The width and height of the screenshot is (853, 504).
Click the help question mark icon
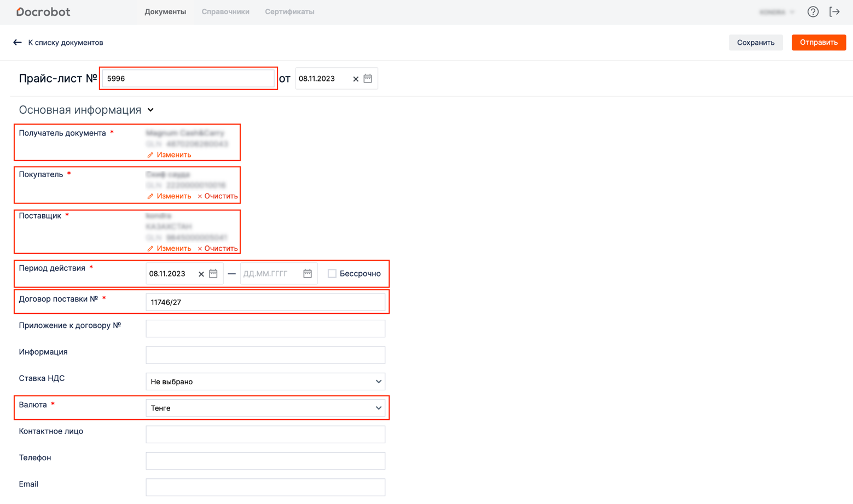[813, 12]
